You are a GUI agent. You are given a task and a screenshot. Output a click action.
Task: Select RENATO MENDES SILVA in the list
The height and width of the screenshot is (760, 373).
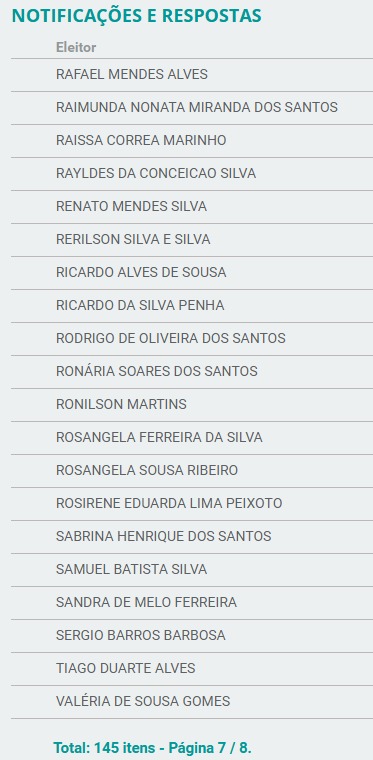192,206
